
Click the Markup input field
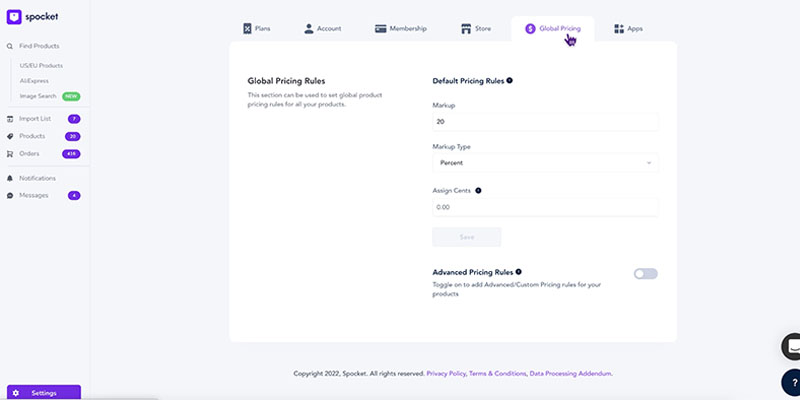tap(545, 122)
